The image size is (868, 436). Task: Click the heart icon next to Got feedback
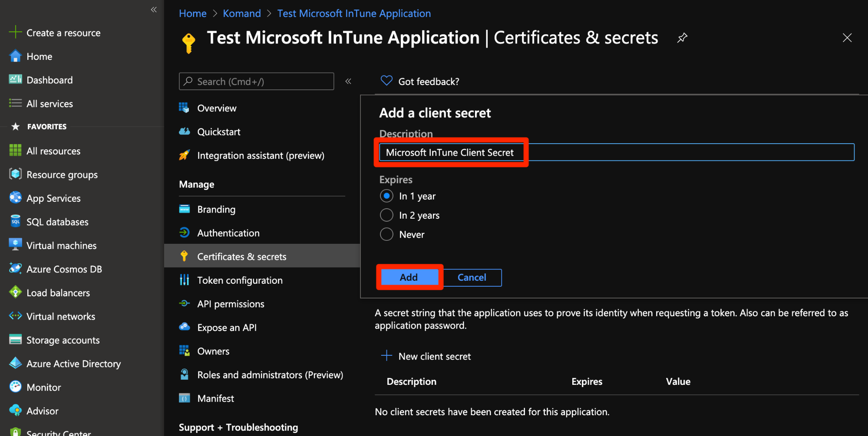coord(386,81)
